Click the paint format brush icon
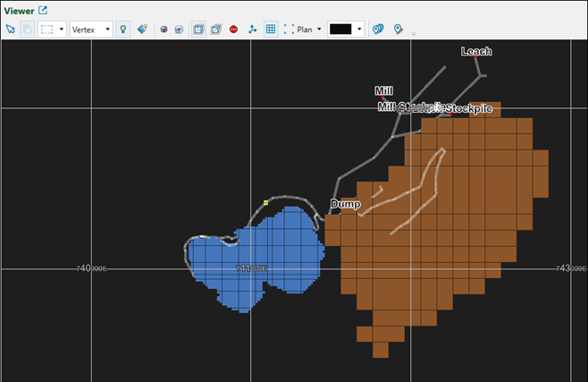The width and height of the screenshot is (588, 382). click(x=143, y=29)
